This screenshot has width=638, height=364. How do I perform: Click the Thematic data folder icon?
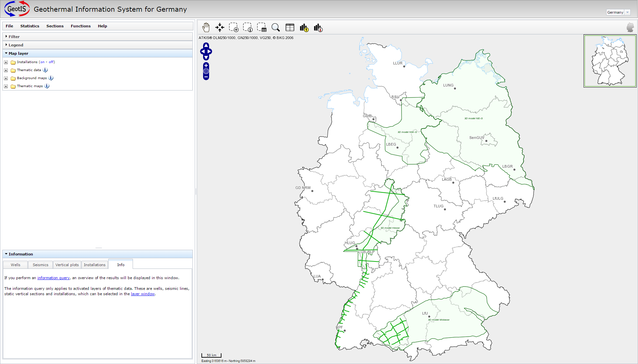(x=13, y=70)
